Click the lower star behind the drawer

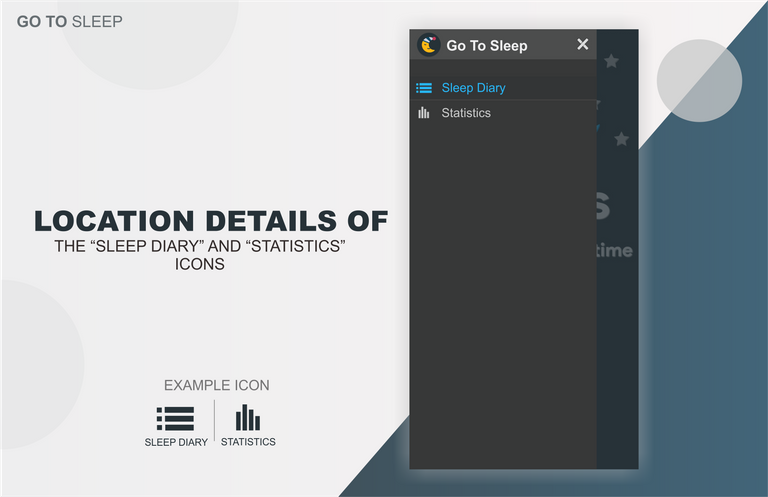(622, 139)
